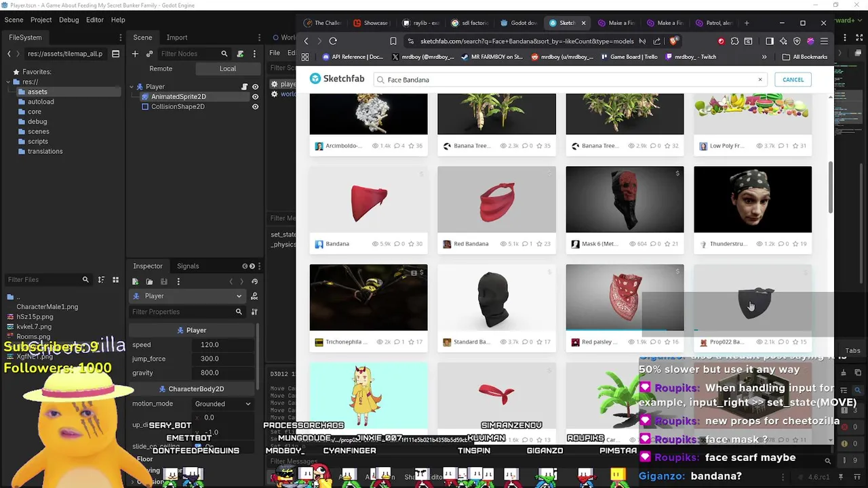Switch to Godot download browser tab
The width and height of the screenshot is (868, 488).
519,23
